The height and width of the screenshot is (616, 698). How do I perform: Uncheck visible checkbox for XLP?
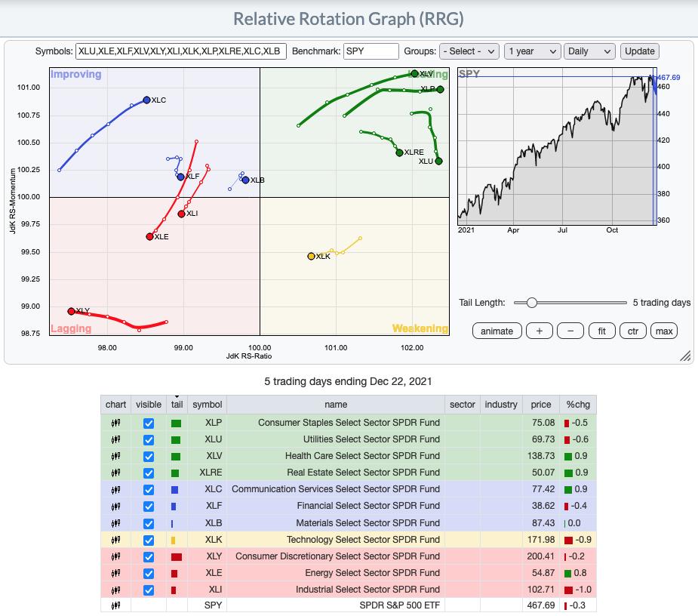click(149, 423)
